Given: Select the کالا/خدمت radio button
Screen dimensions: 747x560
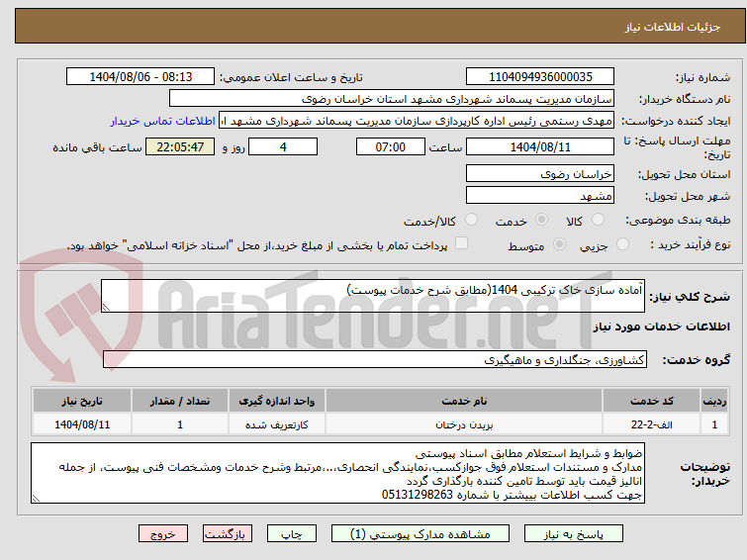Looking at the screenshot, I should coord(471,220).
